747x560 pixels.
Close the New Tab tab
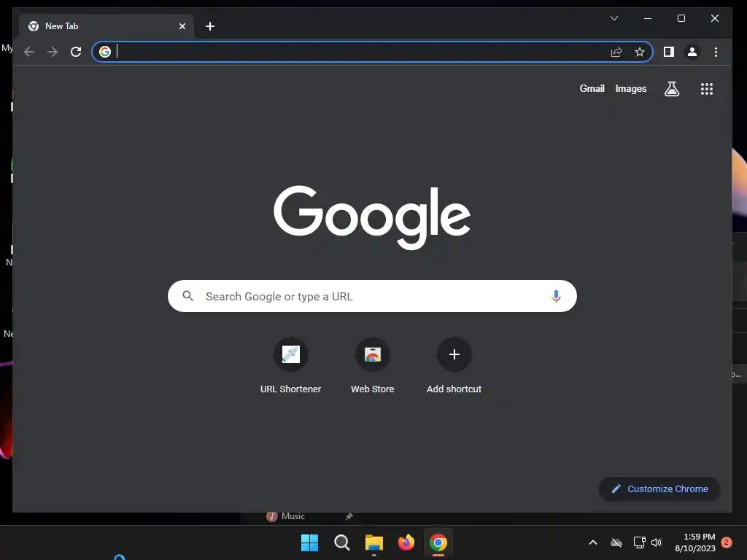pos(182,26)
